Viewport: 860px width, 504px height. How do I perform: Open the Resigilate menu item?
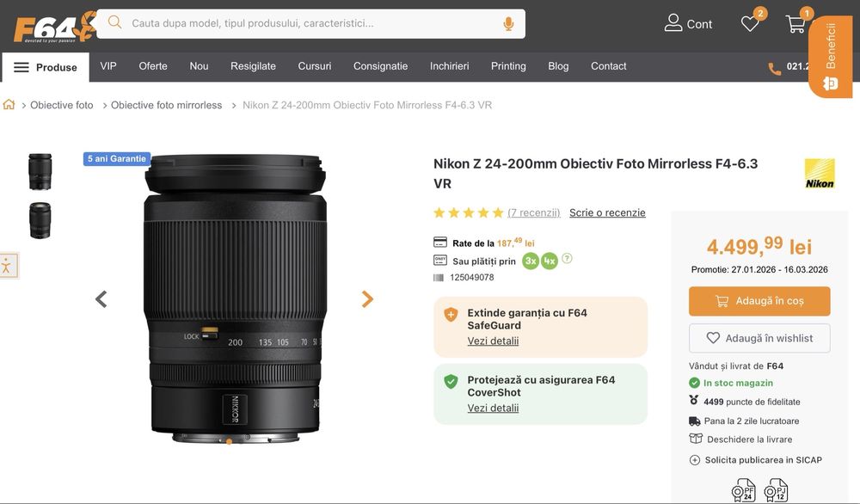click(x=253, y=66)
